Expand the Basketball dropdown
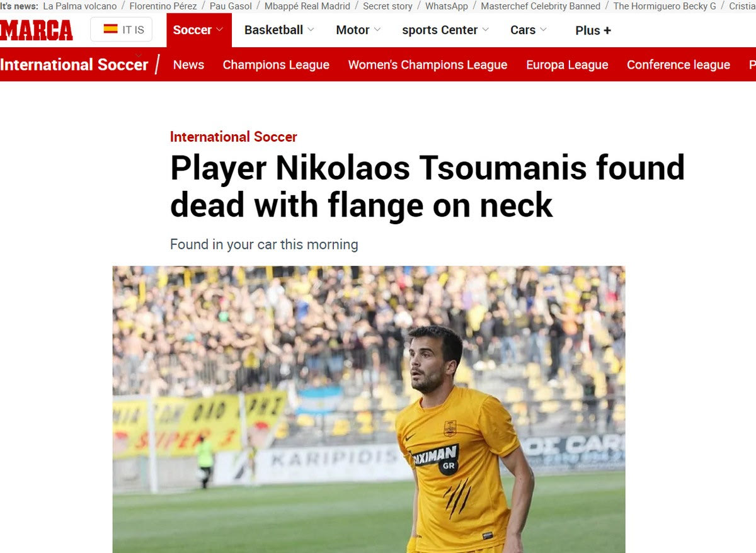756x553 pixels. (279, 30)
